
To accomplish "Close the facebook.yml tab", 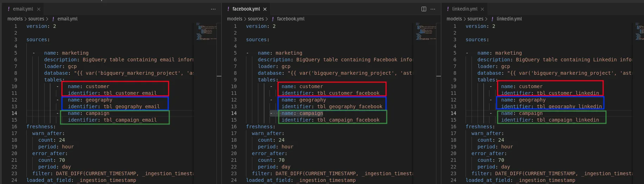I will (265, 9).
